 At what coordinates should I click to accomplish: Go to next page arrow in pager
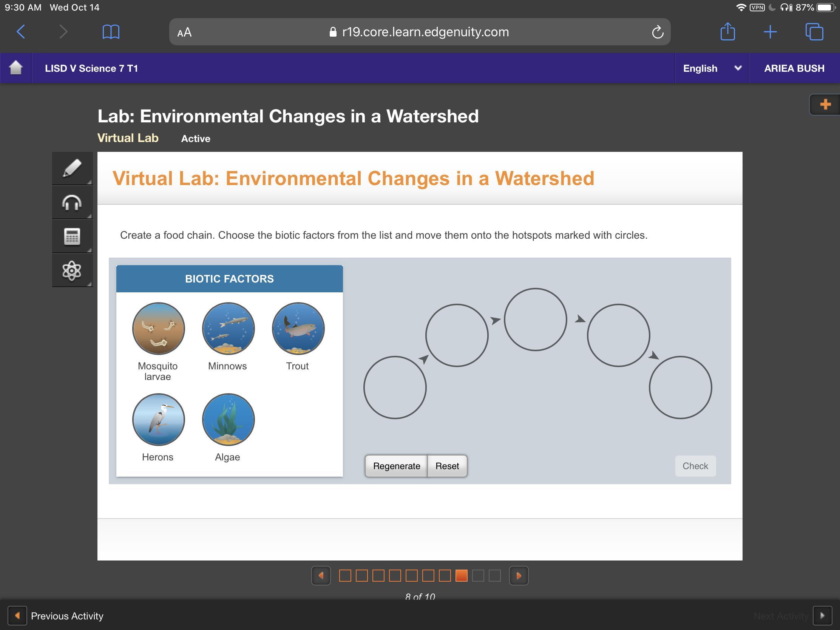tap(518, 576)
